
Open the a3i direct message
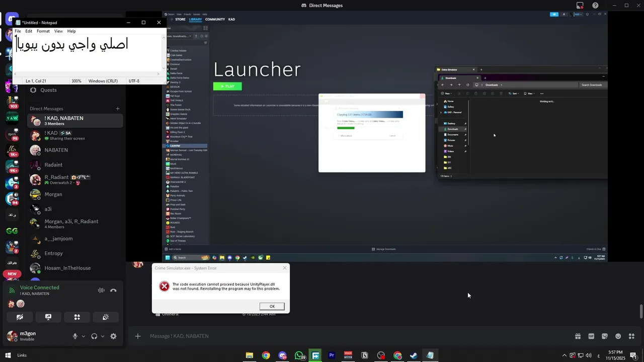click(75, 209)
